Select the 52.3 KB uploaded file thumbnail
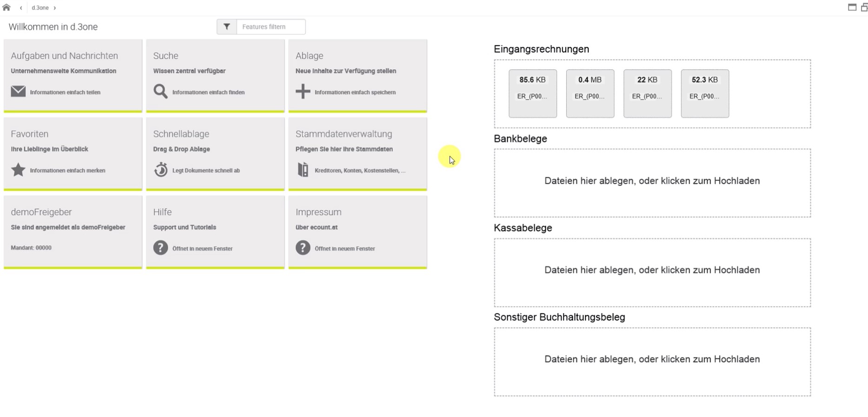 click(x=705, y=94)
